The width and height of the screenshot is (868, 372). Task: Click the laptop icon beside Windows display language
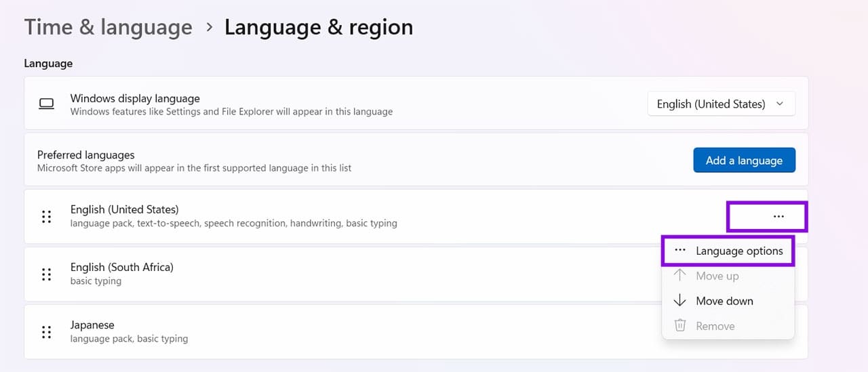pos(46,104)
